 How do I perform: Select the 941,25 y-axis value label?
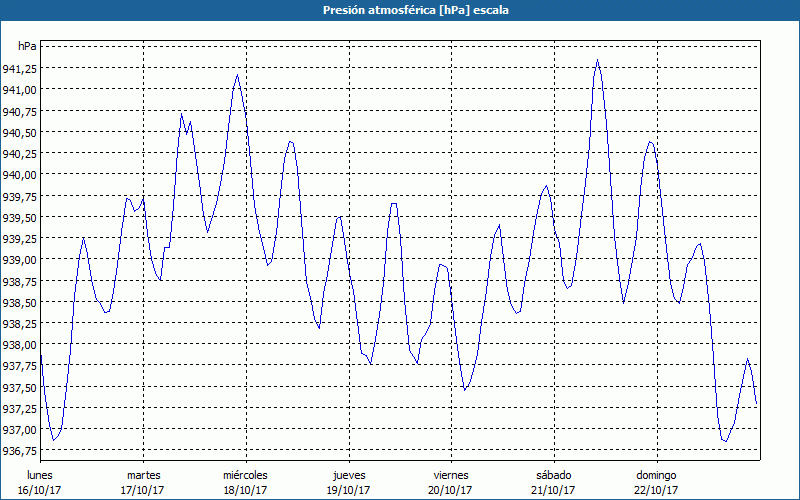[x=20, y=68]
